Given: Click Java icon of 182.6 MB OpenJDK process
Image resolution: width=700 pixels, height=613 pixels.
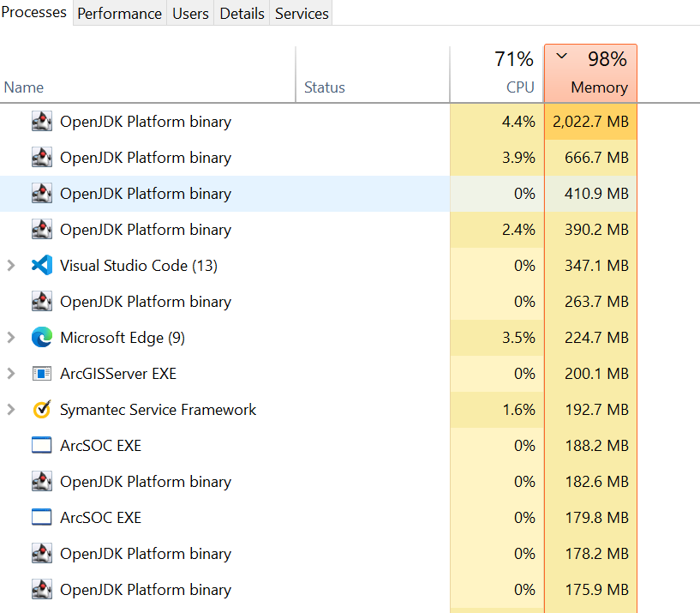Looking at the screenshot, I should click(x=42, y=482).
